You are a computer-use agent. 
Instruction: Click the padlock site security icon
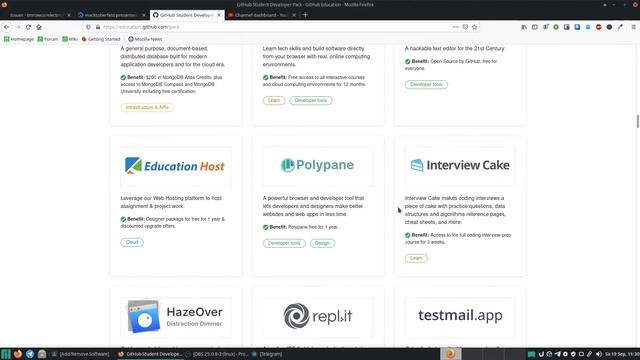98,27
